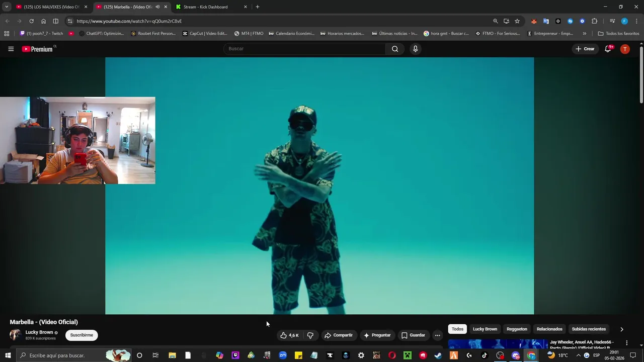Close the LOS MALVEKES tab
Image resolution: width=644 pixels, height=362 pixels.
(x=86, y=7)
